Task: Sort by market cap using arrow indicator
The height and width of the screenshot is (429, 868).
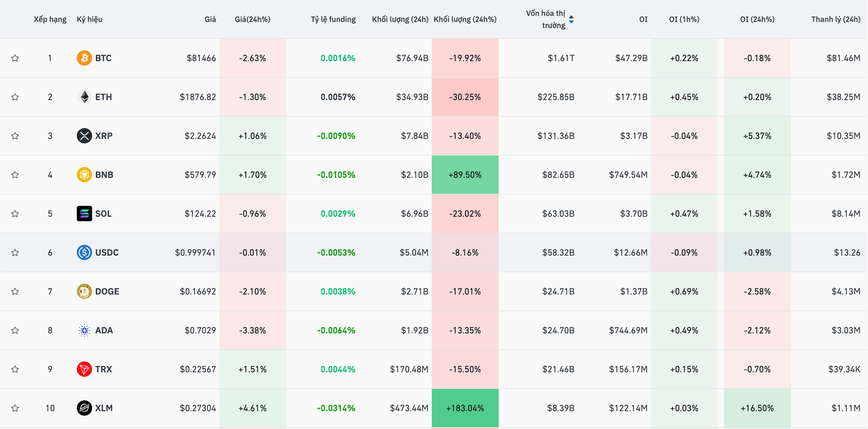Action: point(571,20)
